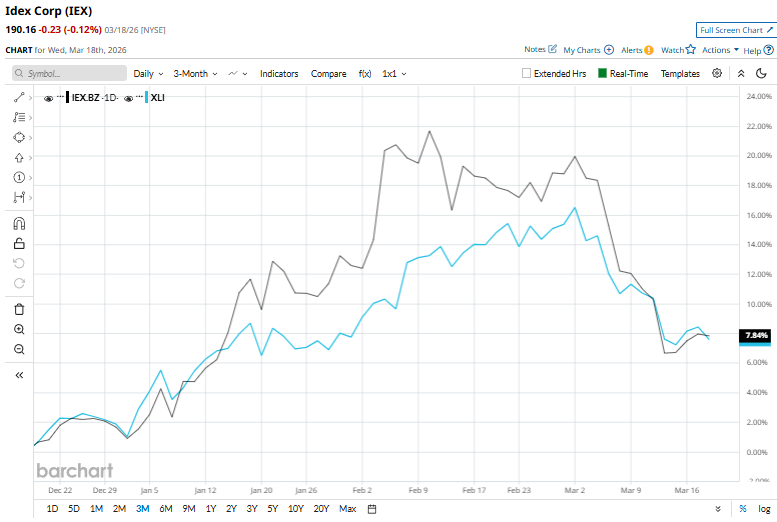Click the lock drawings icon
This screenshot has width=777, height=522.
[x=19, y=244]
